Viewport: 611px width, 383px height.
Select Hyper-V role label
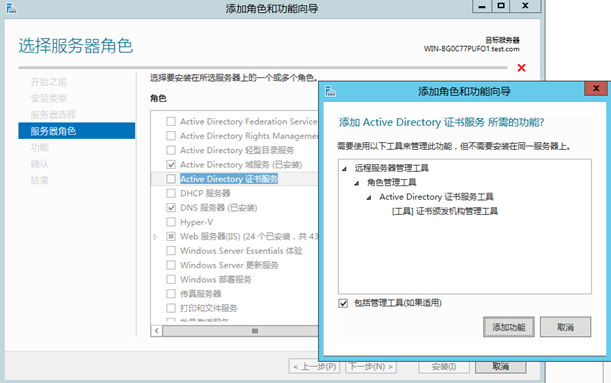point(196,222)
